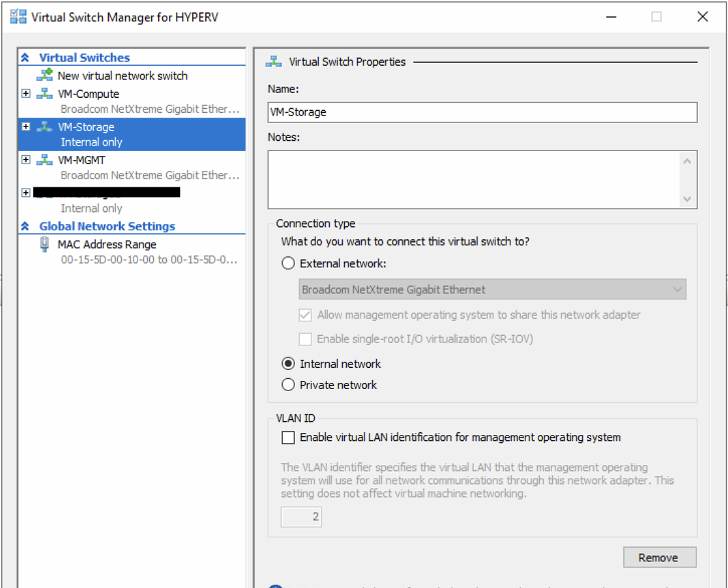Viewport: 728px width, 588px height.
Task: Close the Virtual Switch Manager window
Action: pyautogui.click(x=702, y=17)
